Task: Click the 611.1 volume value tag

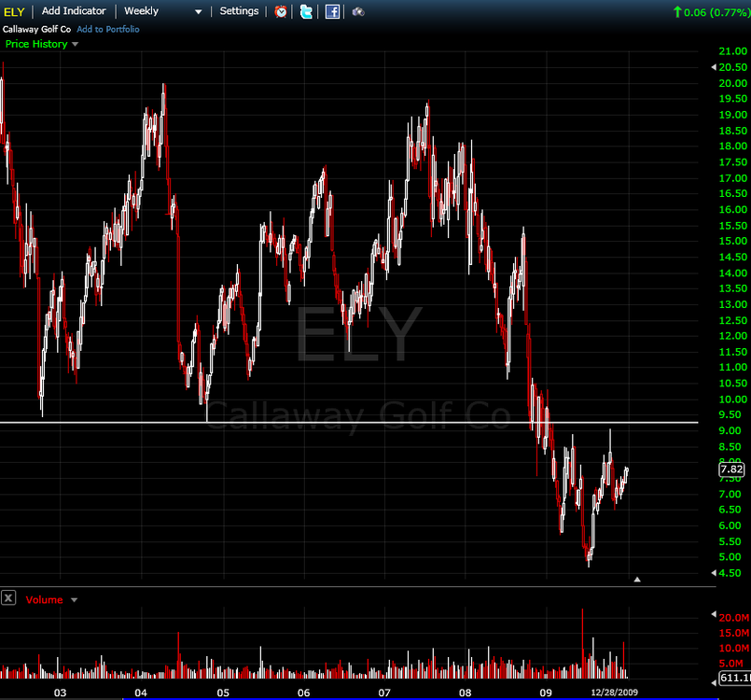Action: coord(736,678)
